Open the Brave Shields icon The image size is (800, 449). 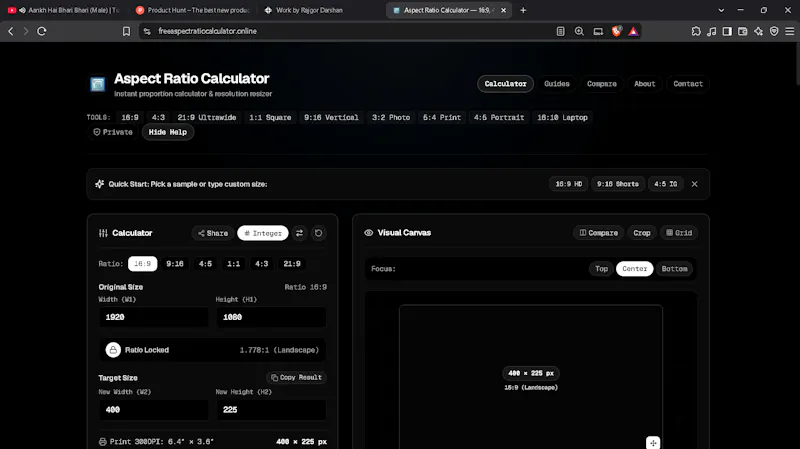coord(616,31)
